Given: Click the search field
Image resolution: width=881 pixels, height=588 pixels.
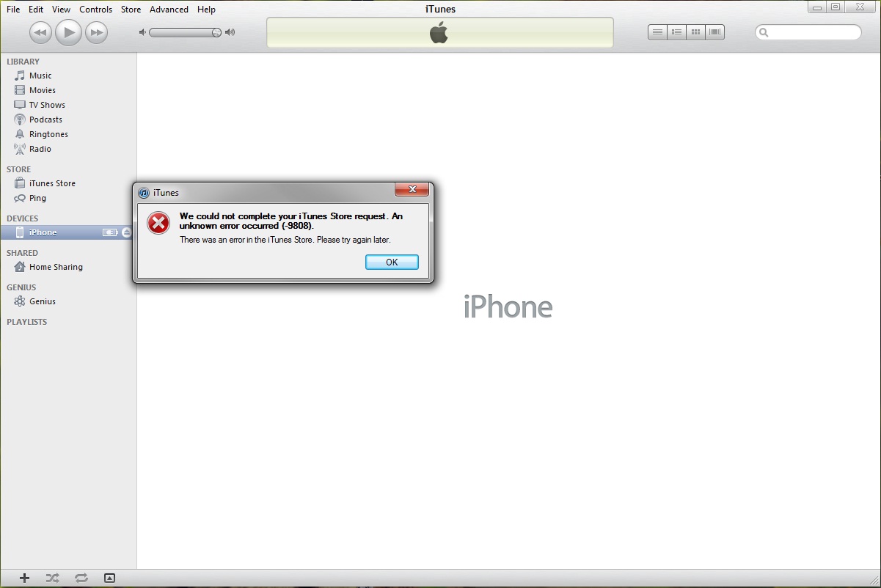Looking at the screenshot, I should pyautogui.click(x=808, y=32).
